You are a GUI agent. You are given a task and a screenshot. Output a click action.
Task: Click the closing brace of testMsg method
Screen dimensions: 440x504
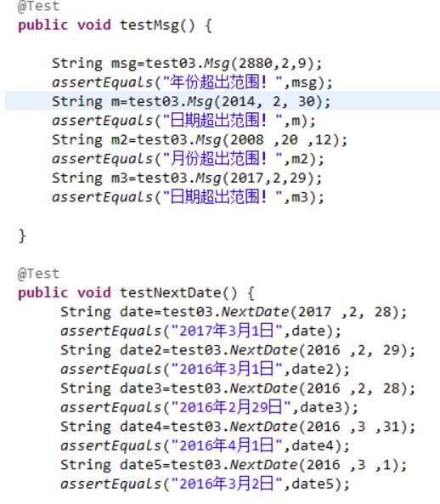pos(22,235)
